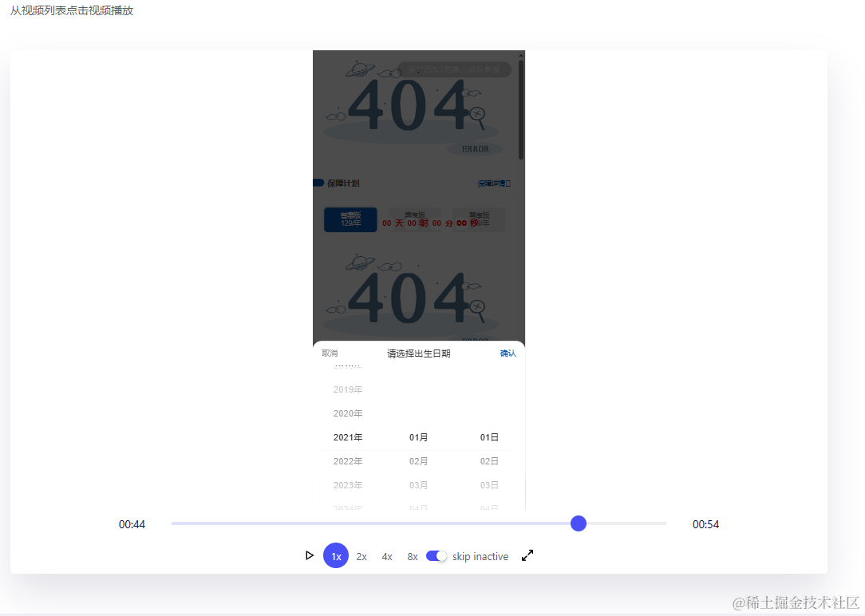Select 03月 in the month column
This screenshot has height=616, width=865.
tap(418, 485)
